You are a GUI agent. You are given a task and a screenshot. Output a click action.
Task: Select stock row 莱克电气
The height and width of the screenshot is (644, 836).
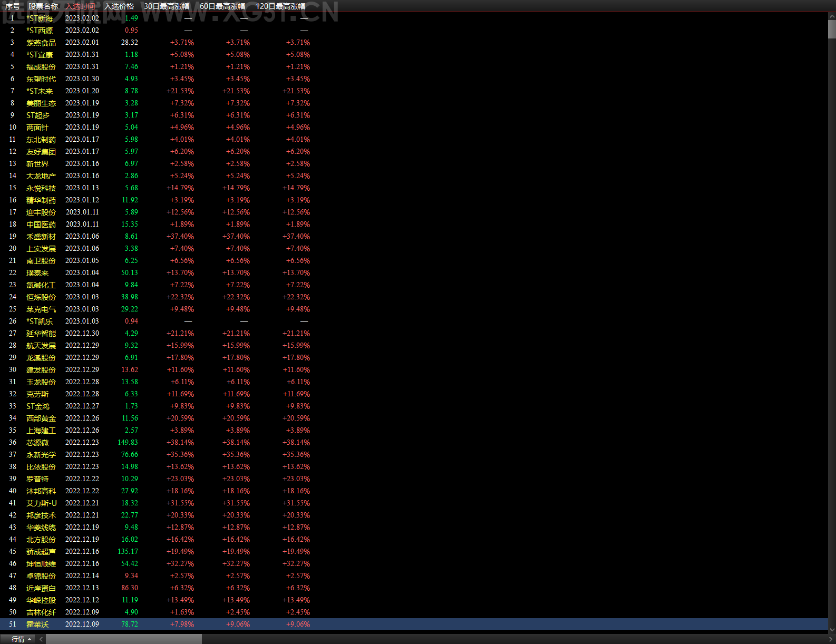click(x=414, y=309)
